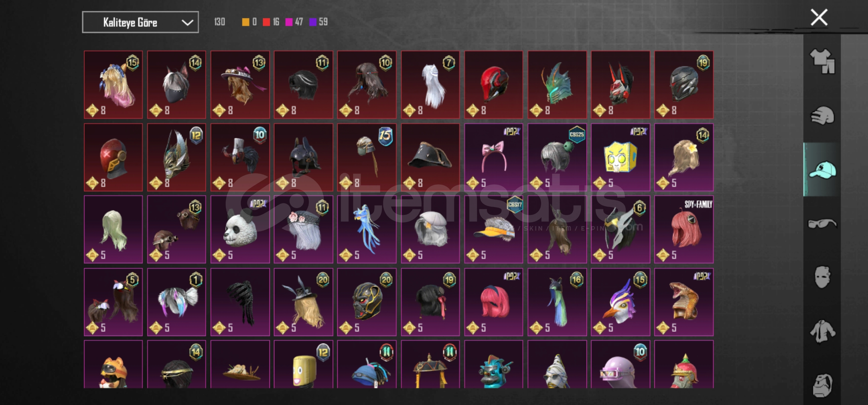The image size is (868, 405).
Task: Select the cyan cap headwear category
Action: [822, 170]
